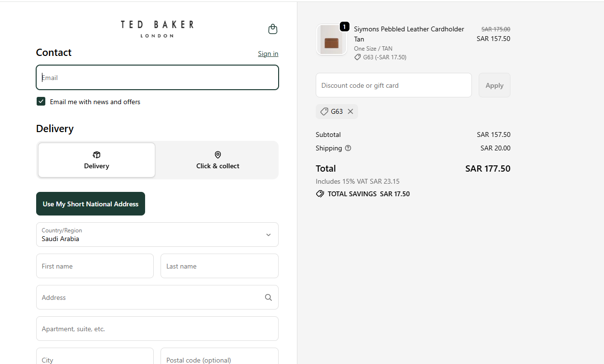Click the First name field

(95, 266)
